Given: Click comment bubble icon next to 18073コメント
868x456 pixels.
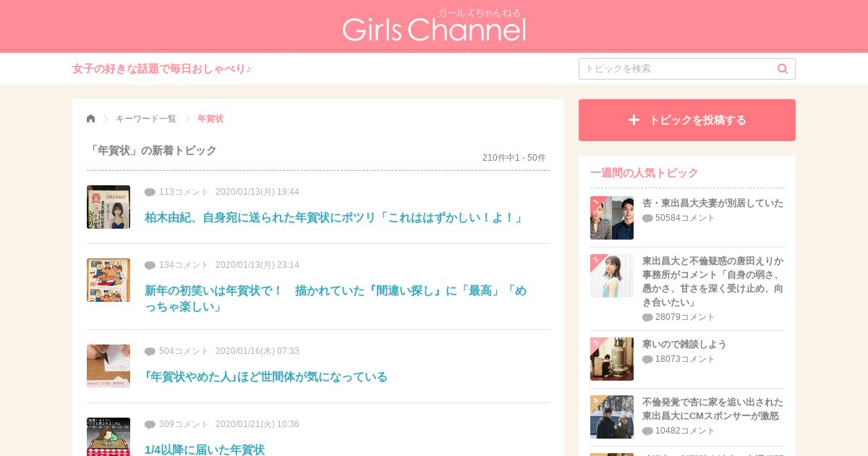Looking at the screenshot, I should (647, 360).
